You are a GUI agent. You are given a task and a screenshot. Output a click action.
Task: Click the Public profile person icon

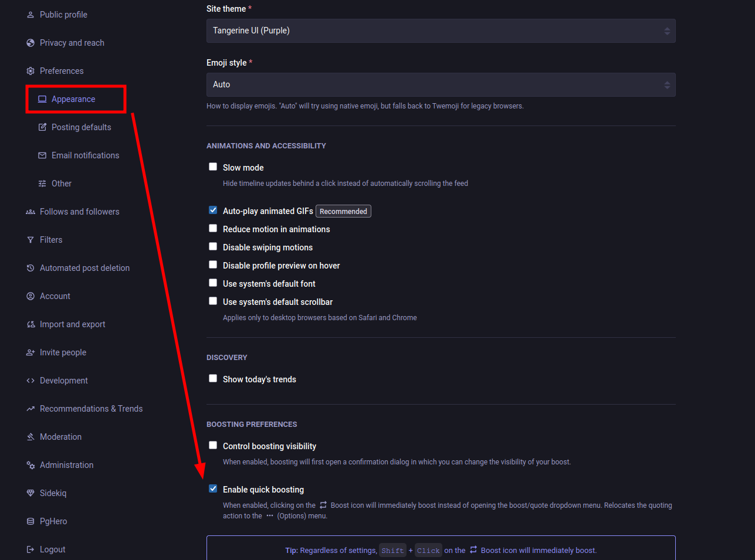coord(31,15)
